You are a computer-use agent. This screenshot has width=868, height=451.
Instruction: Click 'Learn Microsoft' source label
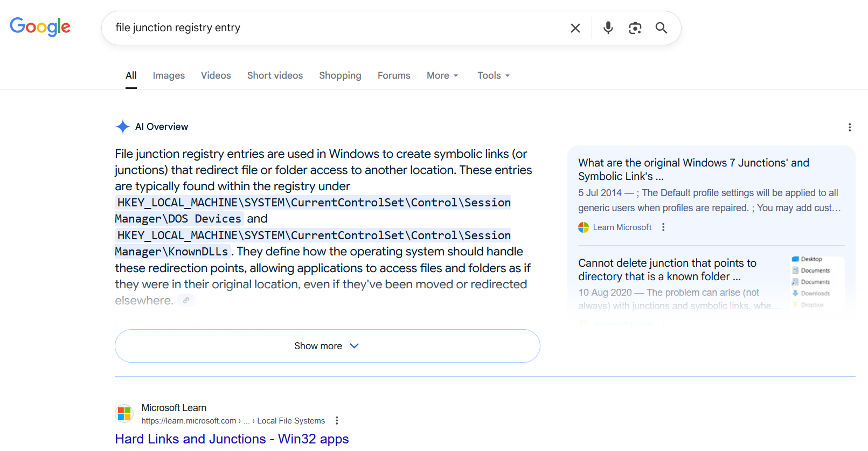click(622, 227)
